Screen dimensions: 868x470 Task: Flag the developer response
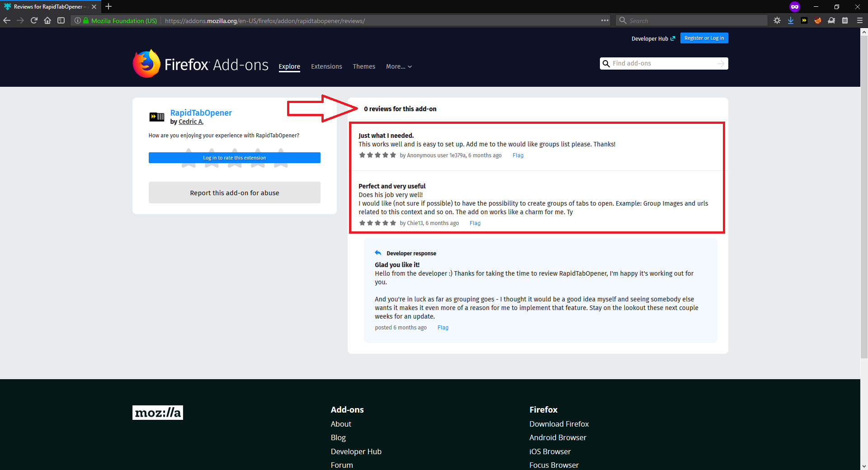click(x=443, y=327)
